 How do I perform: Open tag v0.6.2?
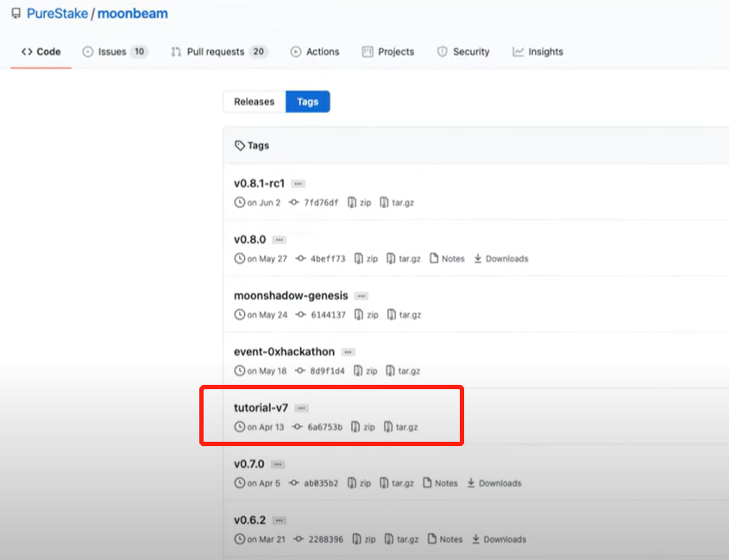(x=249, y=520)
